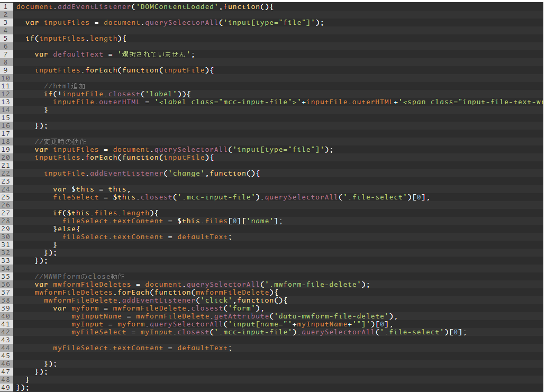
Task: Click line number 1 in the gutter
Action: 5,6
